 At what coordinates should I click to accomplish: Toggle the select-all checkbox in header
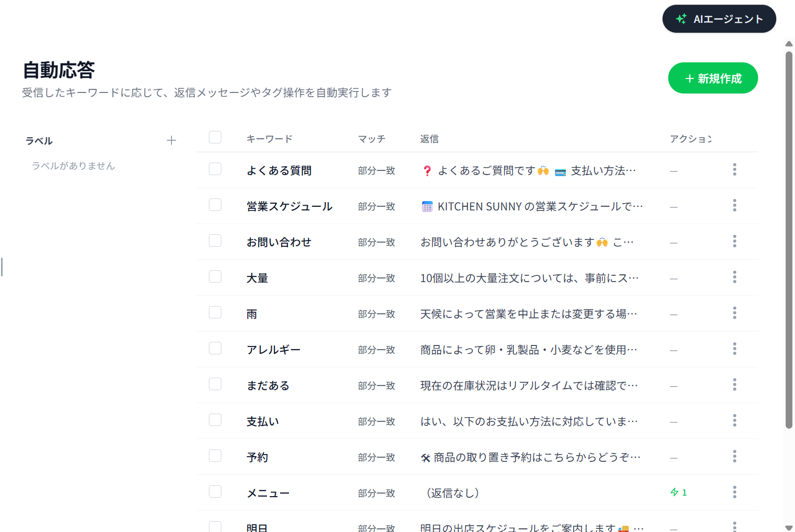(215, 137)
